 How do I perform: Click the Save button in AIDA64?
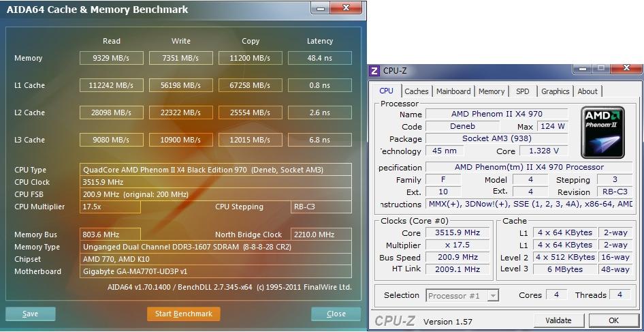(x=31, y=314)
